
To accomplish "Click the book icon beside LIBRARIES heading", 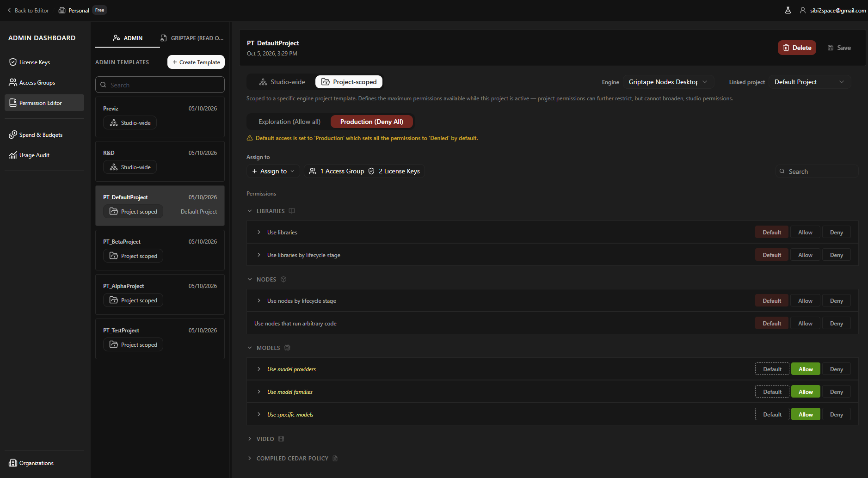I will click(292, 211).
